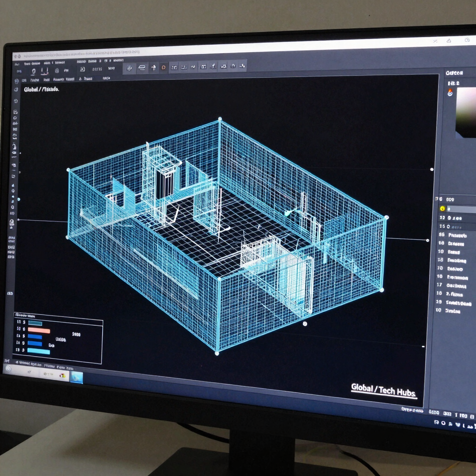Click the cloud-shaped icon in the toolbar strip
The image size is (476, 476).
coord(233,66)
